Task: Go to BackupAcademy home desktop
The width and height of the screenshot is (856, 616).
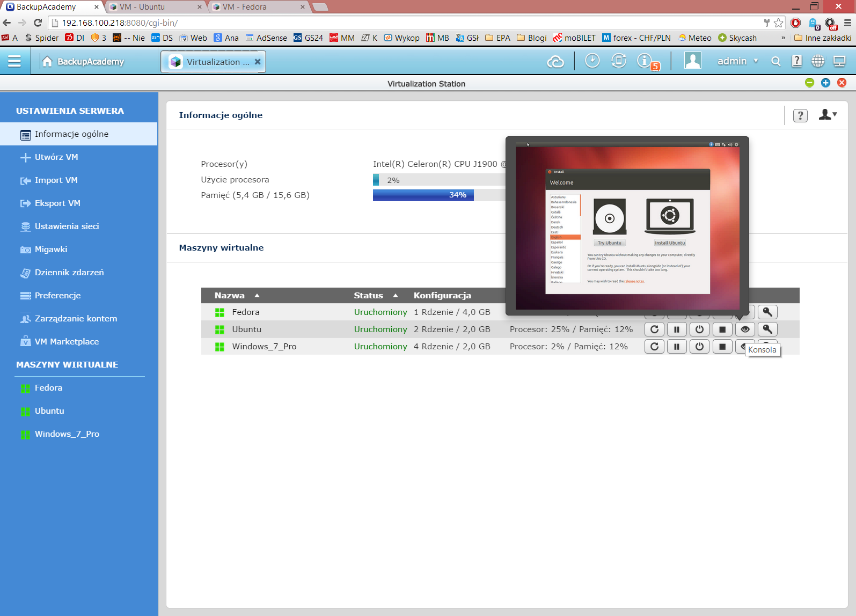Action: point(83,62)
